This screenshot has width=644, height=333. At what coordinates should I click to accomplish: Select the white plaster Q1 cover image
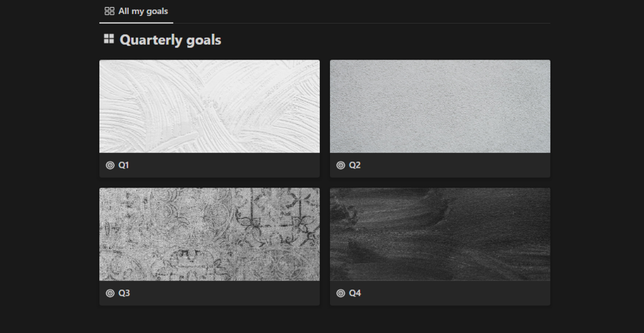point(210,106)
